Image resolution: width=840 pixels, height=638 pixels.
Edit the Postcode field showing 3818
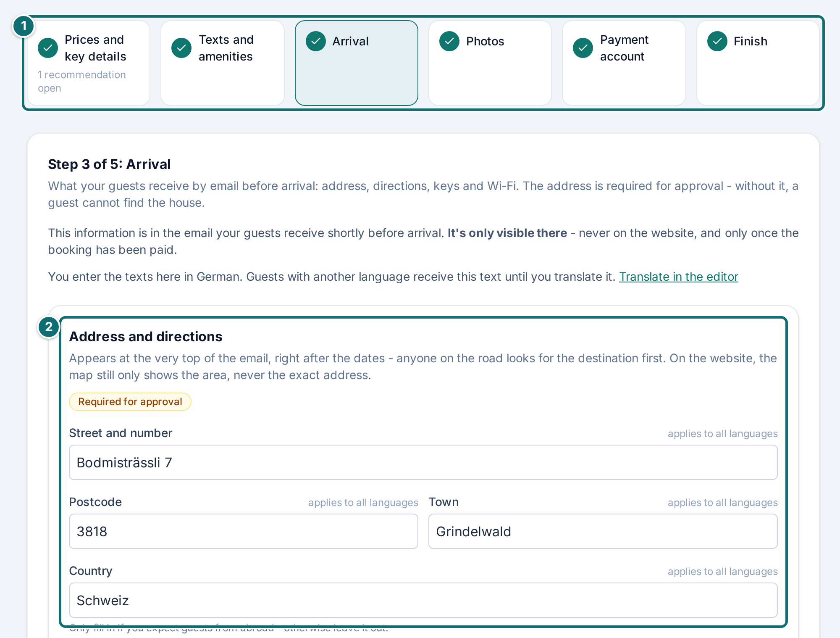(244, 531)
